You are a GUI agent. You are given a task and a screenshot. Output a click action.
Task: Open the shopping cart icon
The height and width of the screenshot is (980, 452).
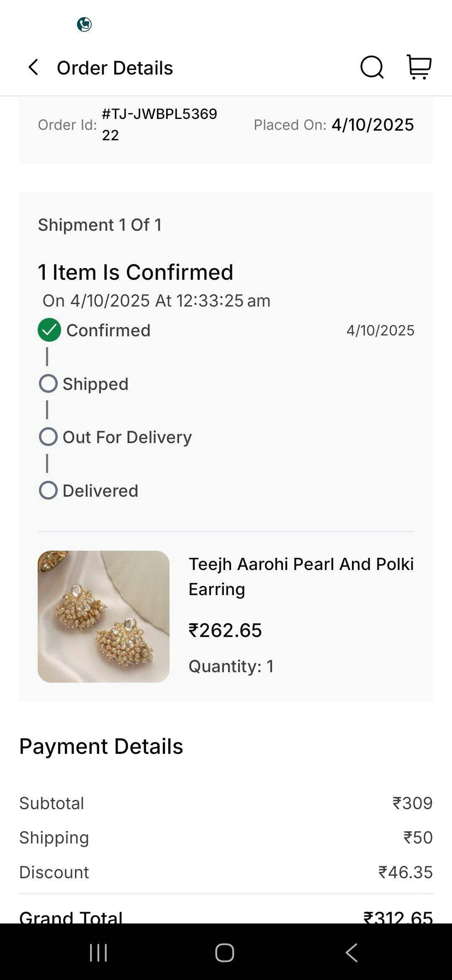coord(419,67)
